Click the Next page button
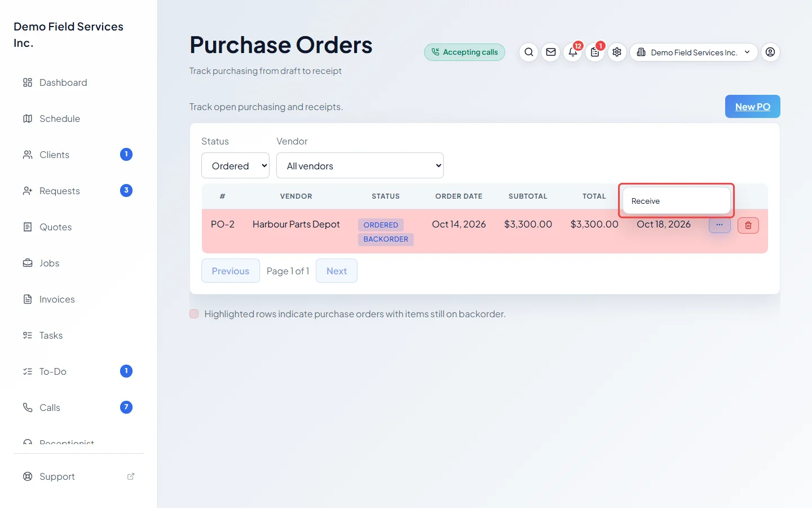The width and height of the screenshot is (812, 508). [337, 271]
